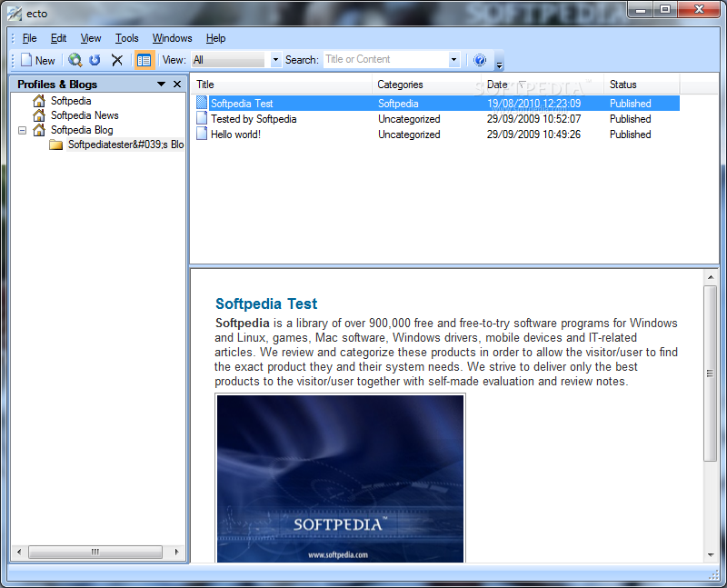The image size is (727, 588).
Task: Select the 'Softpedia Test' post title
Action: click(x=242, y=104)
